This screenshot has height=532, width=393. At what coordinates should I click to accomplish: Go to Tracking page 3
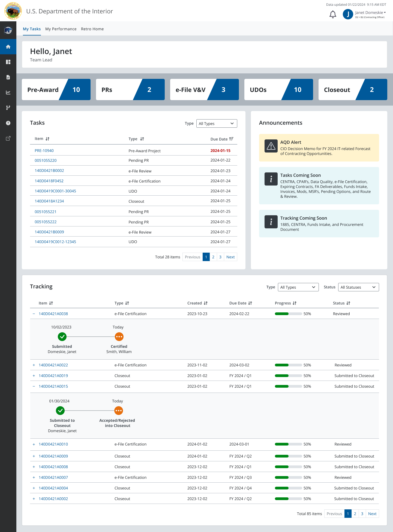coord(362,514)
